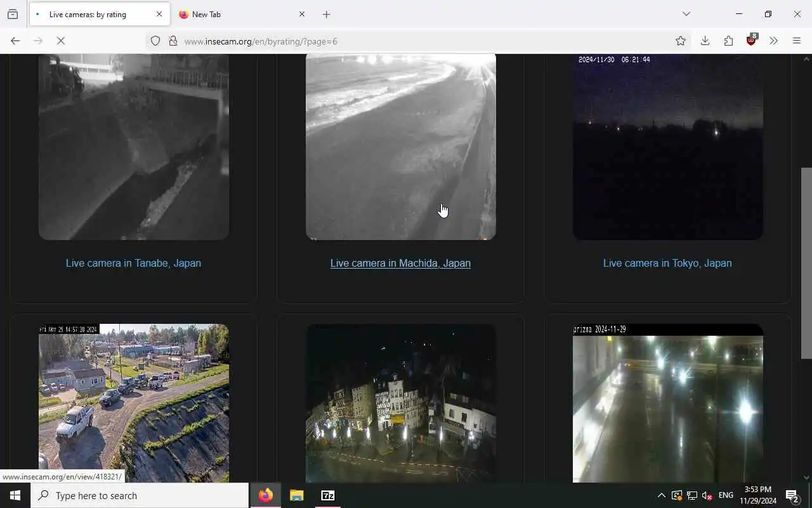This screenshot has width=812, height=508.
Task: Bookmark this page with star icon
Action: point(681,41)
